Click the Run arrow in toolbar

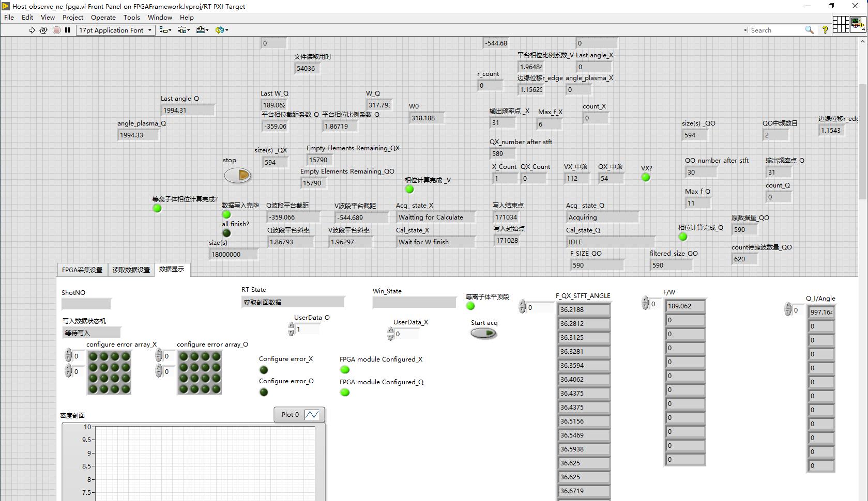(x=32, y=30)
